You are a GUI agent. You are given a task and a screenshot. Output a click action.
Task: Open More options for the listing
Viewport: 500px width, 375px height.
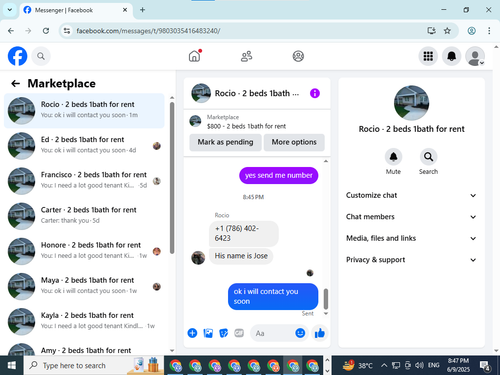pos(294,142)
